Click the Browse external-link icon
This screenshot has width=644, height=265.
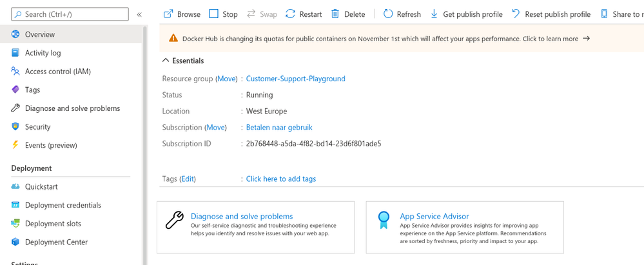click(168, 14)
